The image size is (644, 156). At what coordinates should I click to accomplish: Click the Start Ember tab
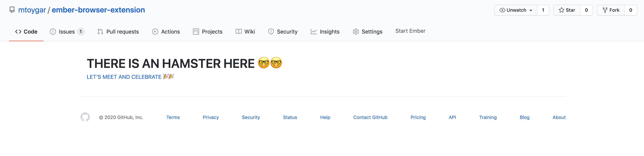tap(410, 31)
